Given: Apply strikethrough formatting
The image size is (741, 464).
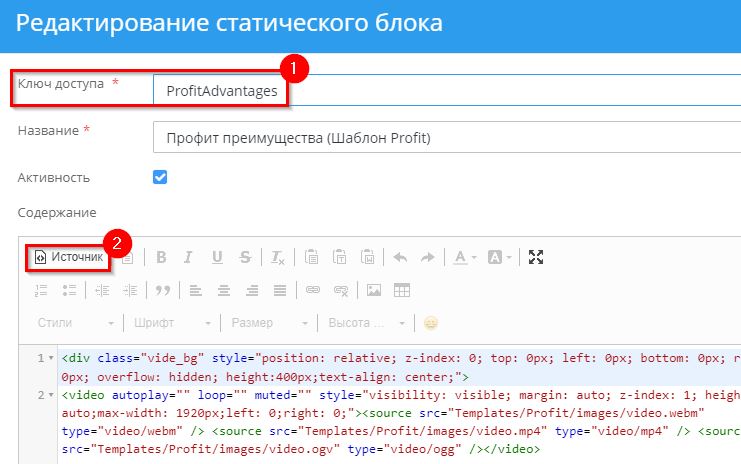Looking at the screenshot, I should pyautogui.click(x=245, y=257).
